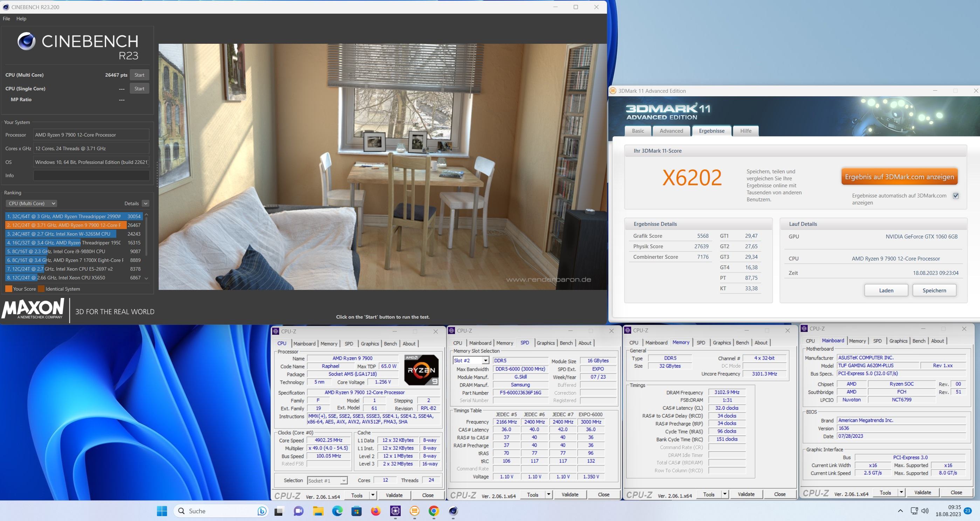Open the Help menu in Cinebench
980x521 pixels.
21,18
